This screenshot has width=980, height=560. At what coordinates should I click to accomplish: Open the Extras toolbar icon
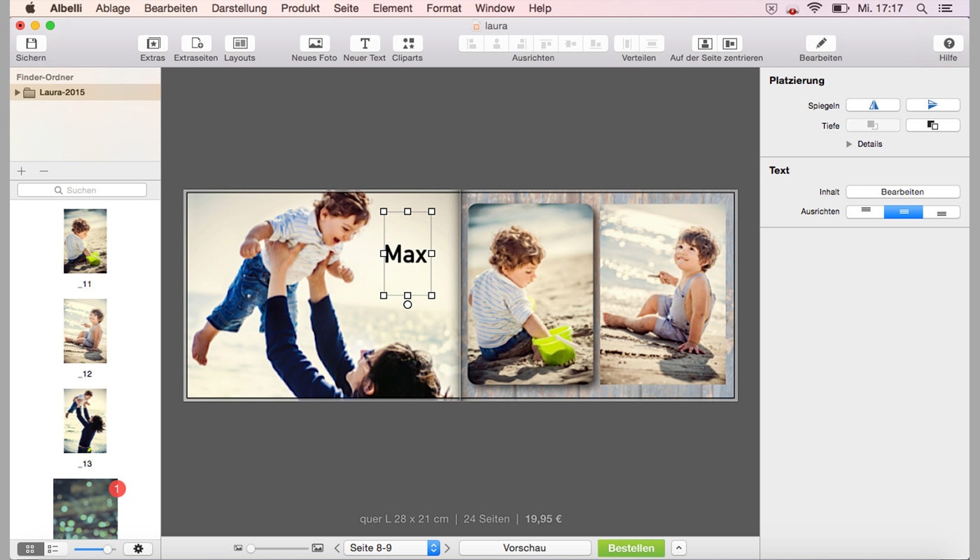(x=153, y=43)
